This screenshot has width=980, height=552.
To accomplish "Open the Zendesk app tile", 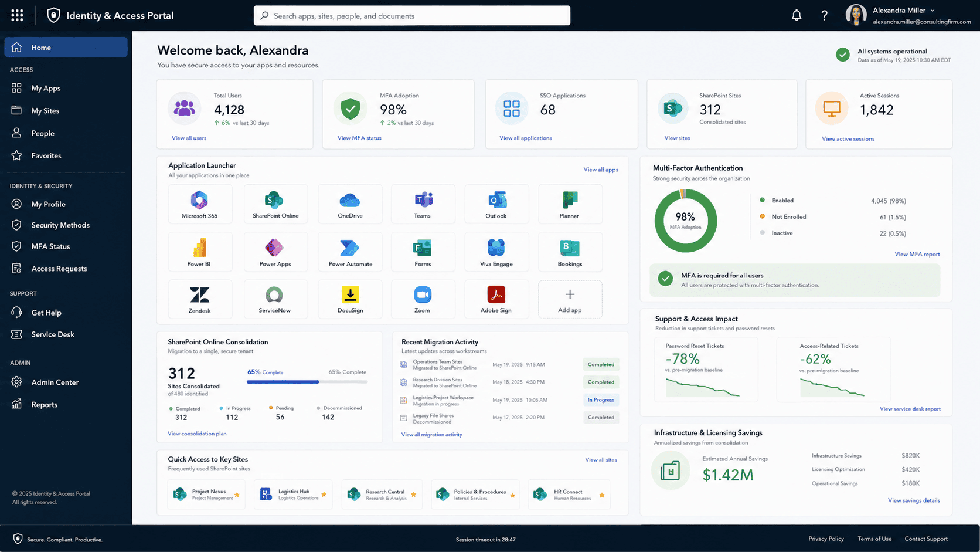I will click(200, 299).
